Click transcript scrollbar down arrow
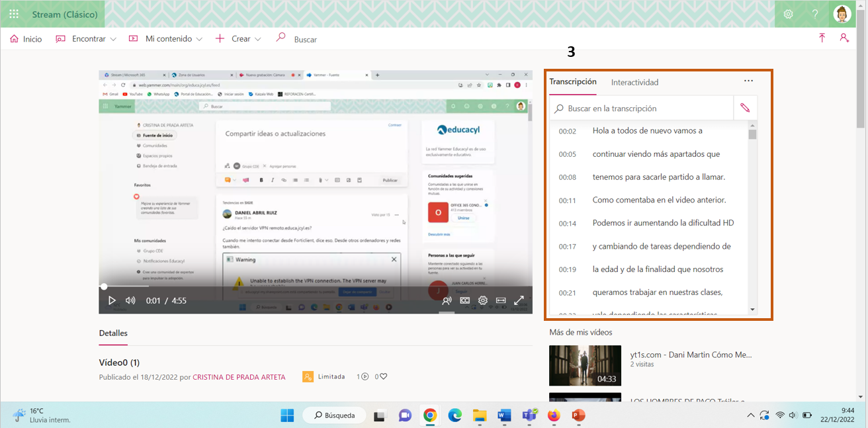Image resolution: width=868 pixels, height=428 pixels. [x=752, y=310]
